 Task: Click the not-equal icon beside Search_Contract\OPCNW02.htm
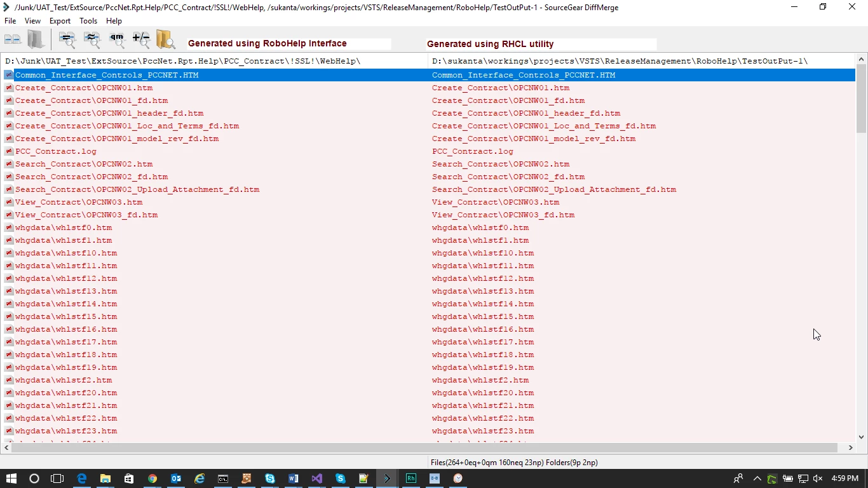[x=9, y=164]
